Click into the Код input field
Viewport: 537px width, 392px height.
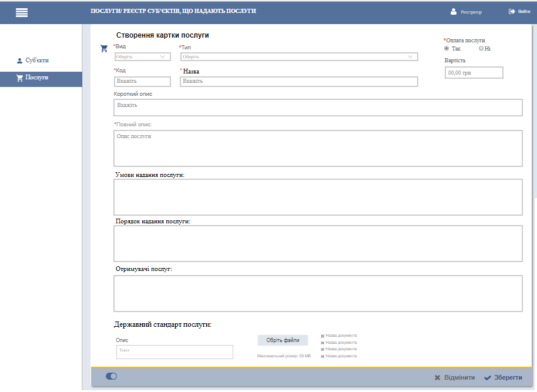pyautogui.click(x=142, y=82)
